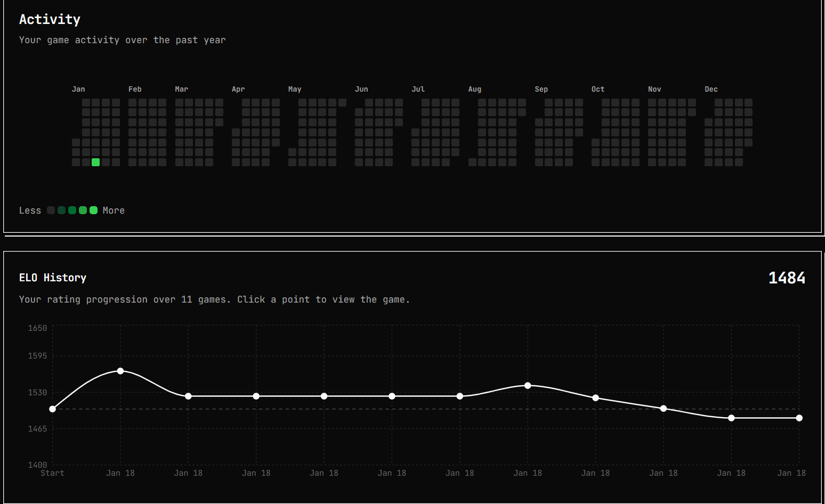Image resolution: width=825 pixels, height=504 pixels.
Task: Click the 'Your game activity over the past year' subtitle
Action: [x=123, y=40]
